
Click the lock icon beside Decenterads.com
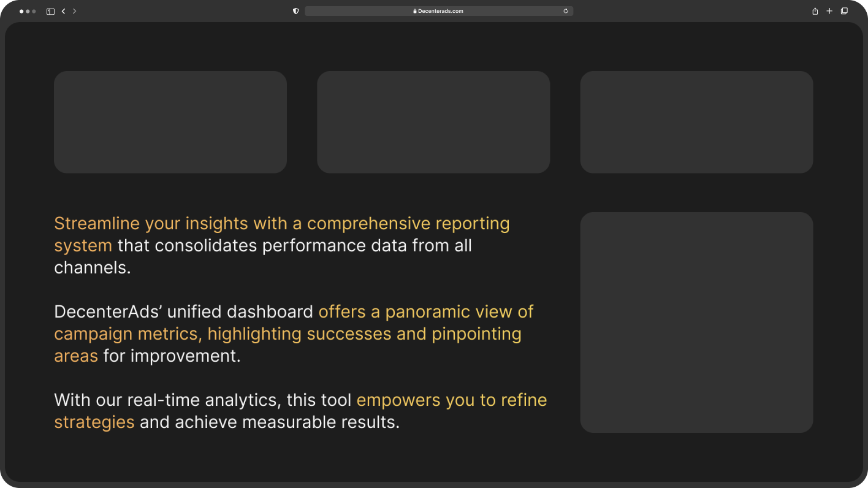point(415,11)
